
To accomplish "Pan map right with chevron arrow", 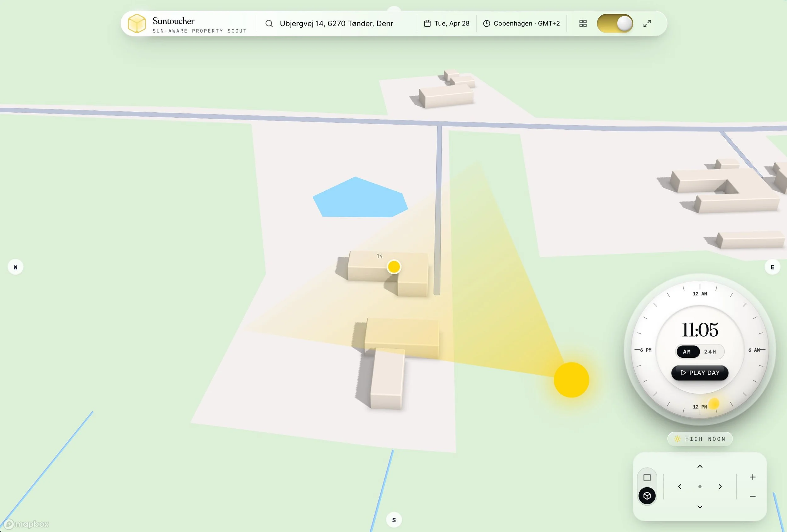I will [x=720, y=487].
